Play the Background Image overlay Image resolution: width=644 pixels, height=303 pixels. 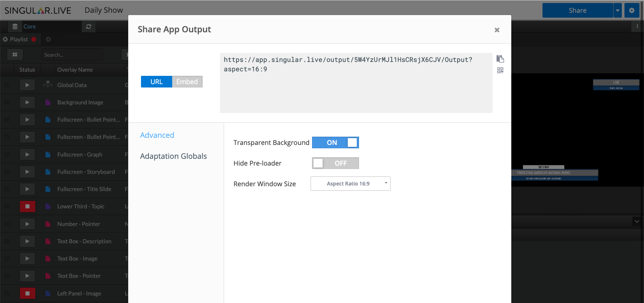(x=27, y=103)
